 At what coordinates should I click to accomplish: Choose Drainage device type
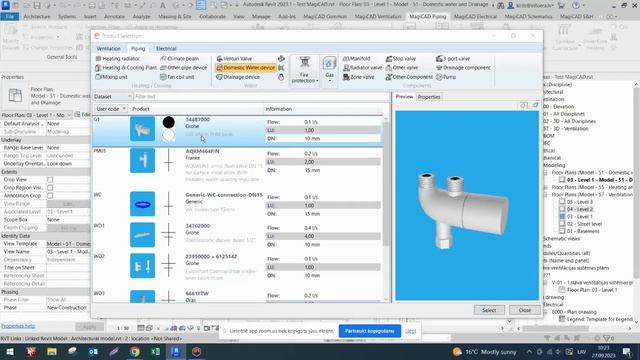tap(238, 77)
